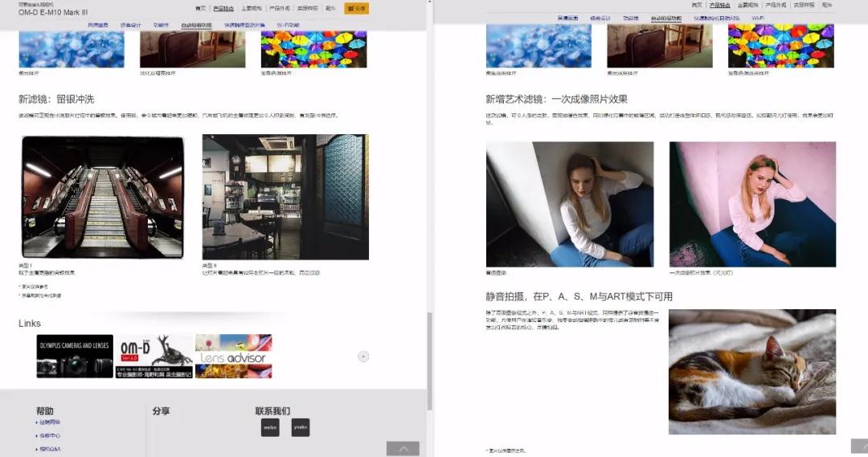The width and height of the screenshot is (868, 457).
Task: Open the weibo icon under 联系我们
Action: coord(270,427)
